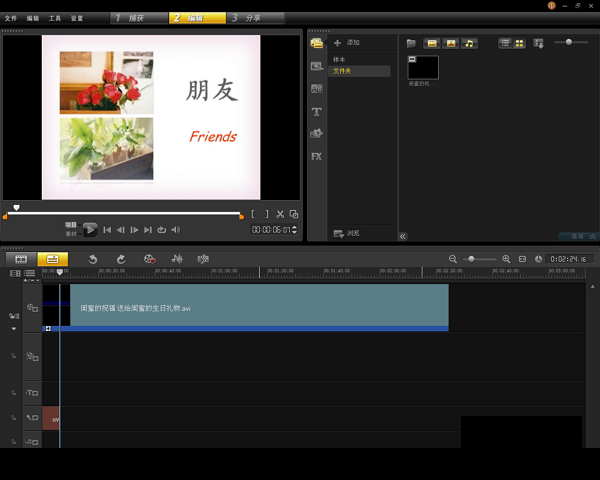The image size is (600, 480).
Task: Click the Redo arrow in timeline toolbar
Action: [121, 260]
